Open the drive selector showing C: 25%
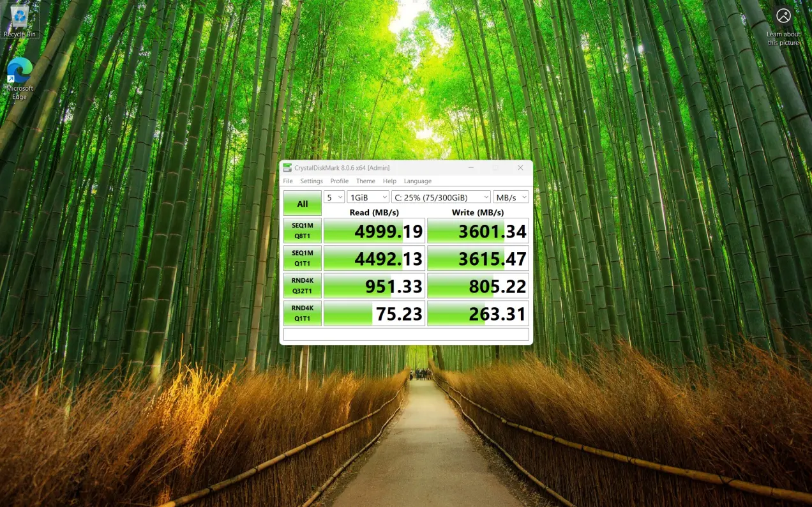Image resolution: width=812 pixels, height=507 pixels. (x=440, y=197)
